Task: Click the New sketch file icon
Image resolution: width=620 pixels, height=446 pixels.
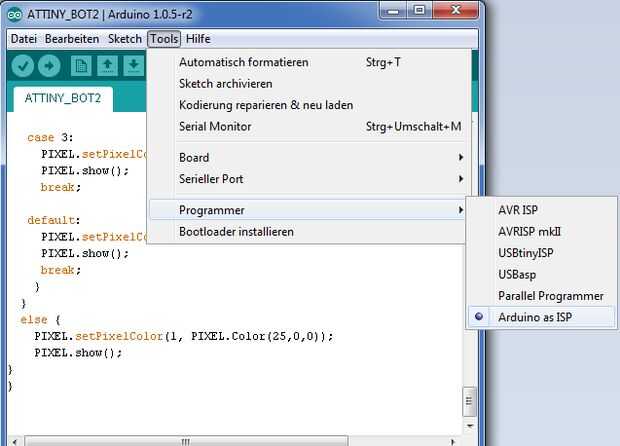Action: tap(81, 66)
